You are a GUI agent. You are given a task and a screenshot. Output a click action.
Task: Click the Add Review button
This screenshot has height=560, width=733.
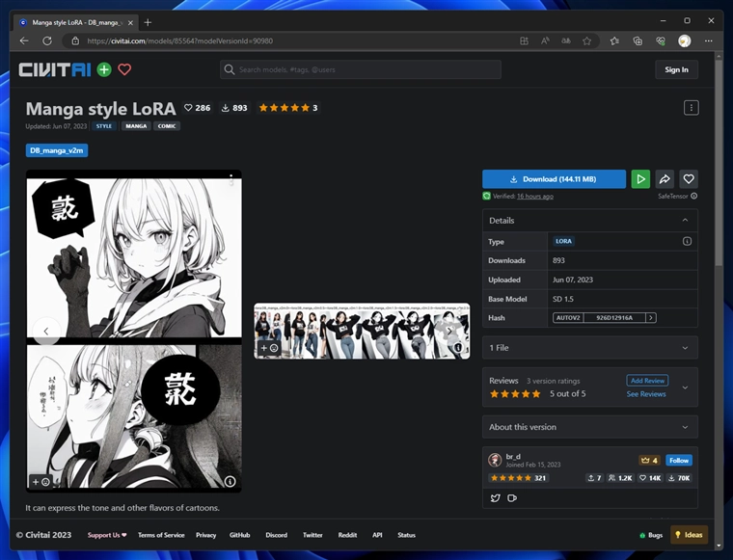tap(647, 381)
